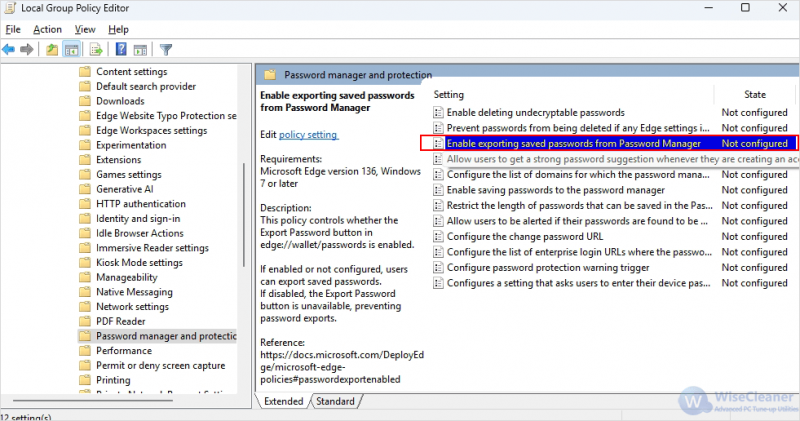
Task: Open the View menu
Action: coord(85,30)
